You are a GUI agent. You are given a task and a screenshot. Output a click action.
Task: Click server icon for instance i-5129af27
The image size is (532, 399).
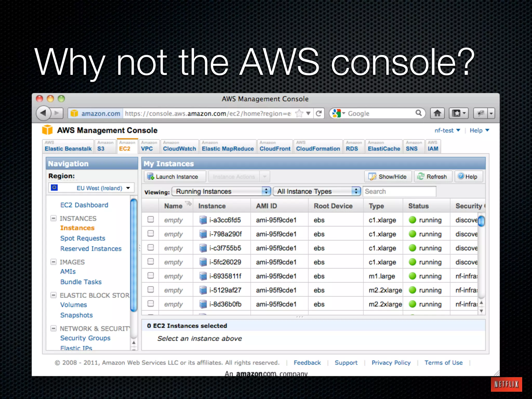click(203, 290)
